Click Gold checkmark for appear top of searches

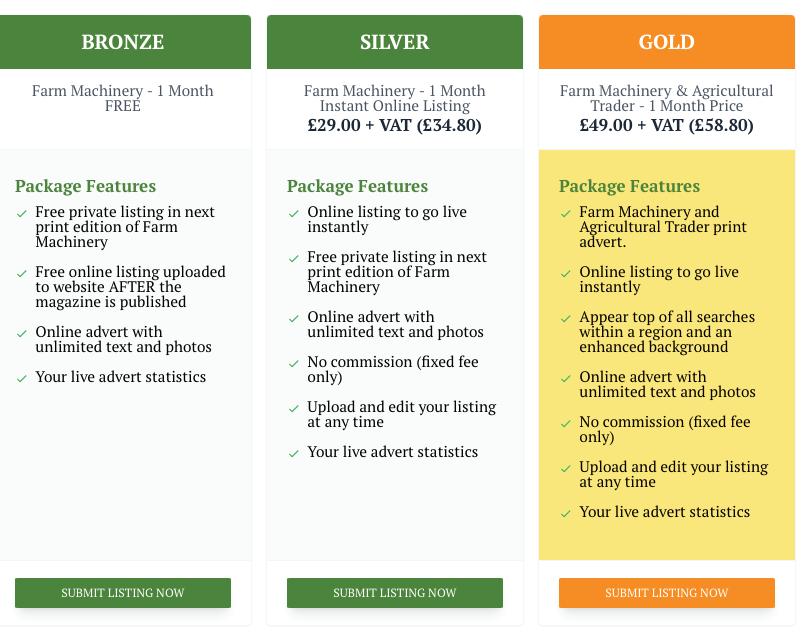coord(566,318)
